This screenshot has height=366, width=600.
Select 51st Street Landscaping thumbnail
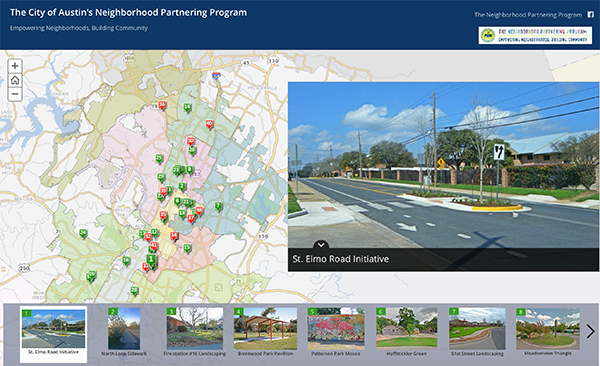click(x=477, y=332)
